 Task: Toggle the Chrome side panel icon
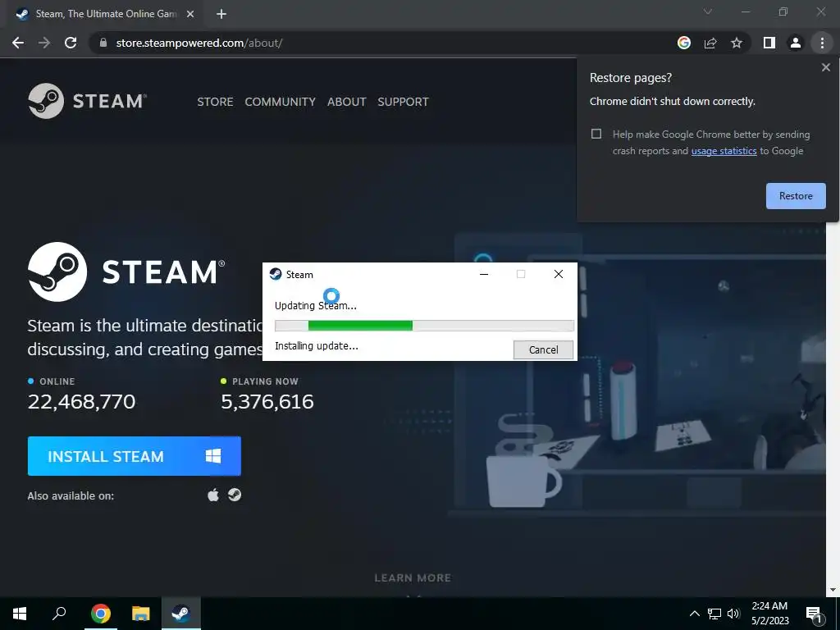click(769, 43)
